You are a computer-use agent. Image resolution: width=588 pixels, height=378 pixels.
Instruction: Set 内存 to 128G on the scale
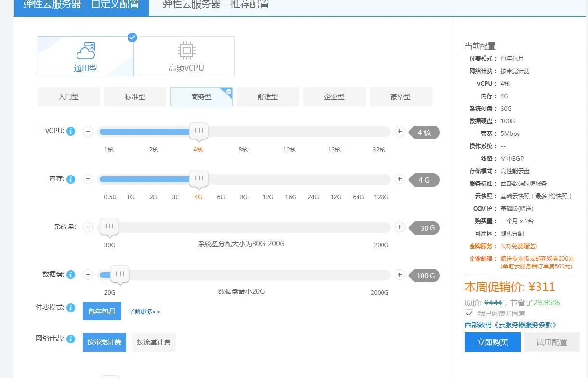click(x=381, y=197)
